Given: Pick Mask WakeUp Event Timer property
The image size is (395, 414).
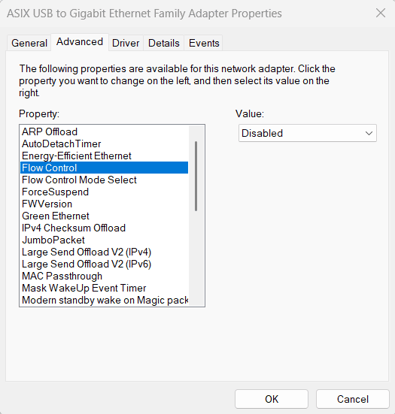Looking at the screenshot, I should (104, 288).
